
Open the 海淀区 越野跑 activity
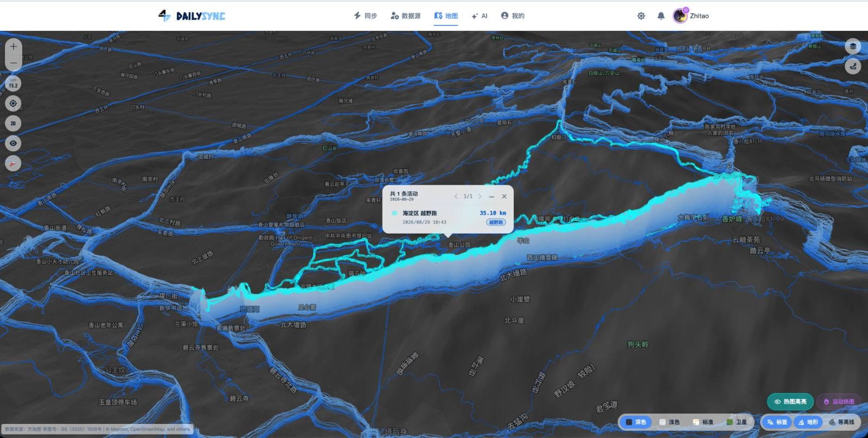coord(448,217)
